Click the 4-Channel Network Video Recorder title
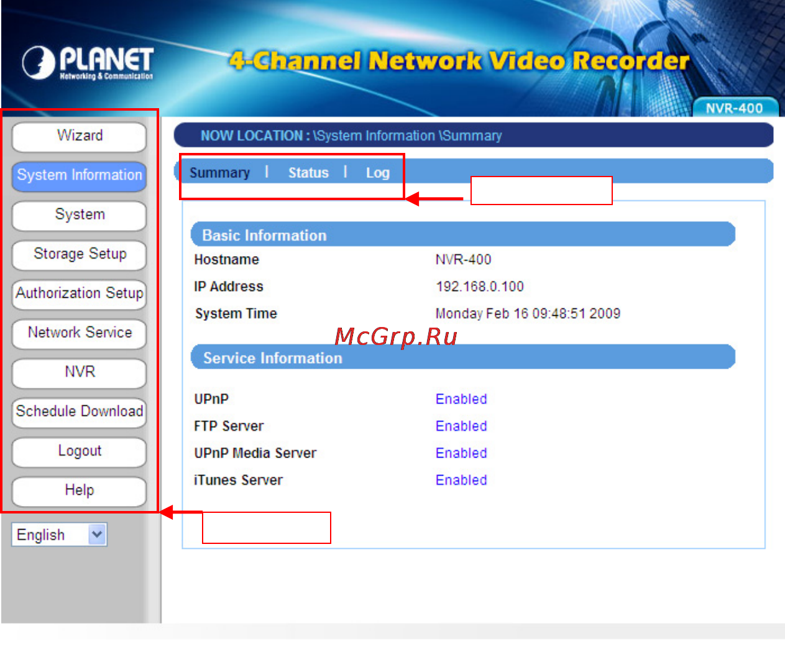This screenshot has width=785, height=672. (459, 61)
